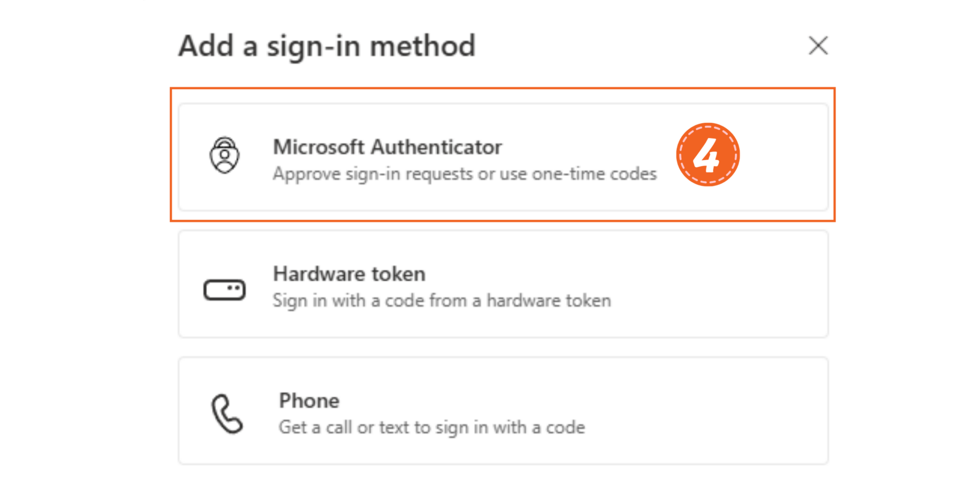Click "Sign in with a code from a hardware token"
The width and height of the screenshot is (980, 479).
click(441, 300)
